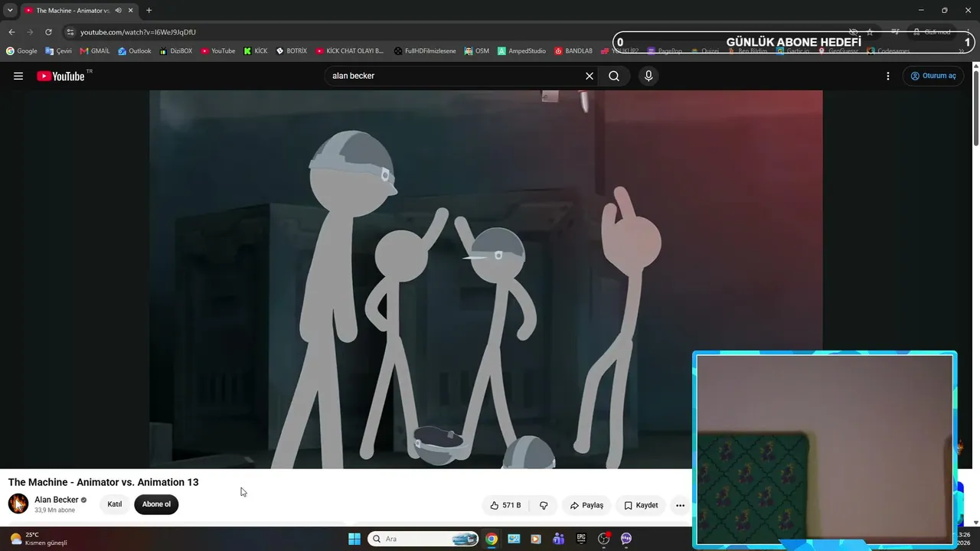Open the tab search dropdown arrow
Image resolution: width=980 pixels, height=551 pixels.
10,10
